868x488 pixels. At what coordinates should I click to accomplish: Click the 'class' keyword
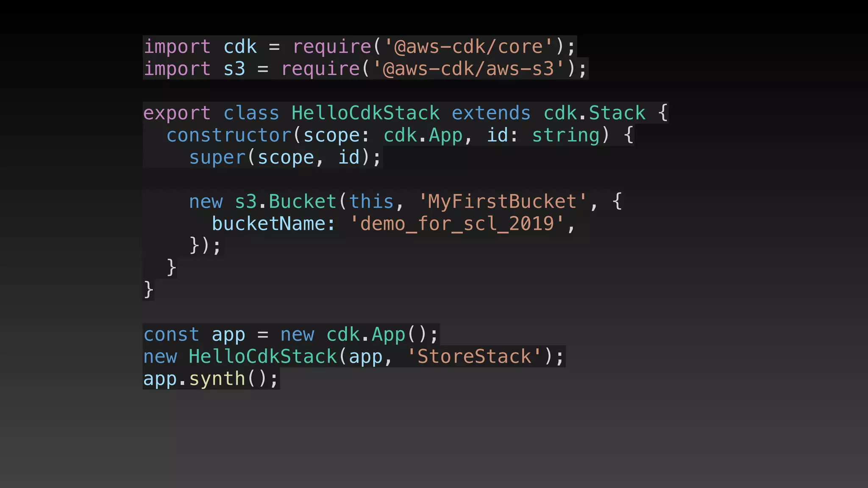(x=251, y=113)
